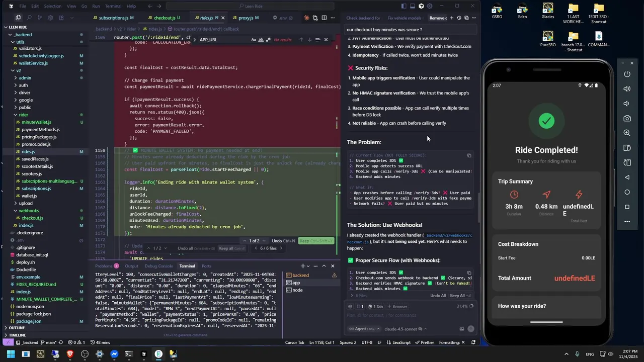Click the green Keep button in the editor

pos(316,241)
